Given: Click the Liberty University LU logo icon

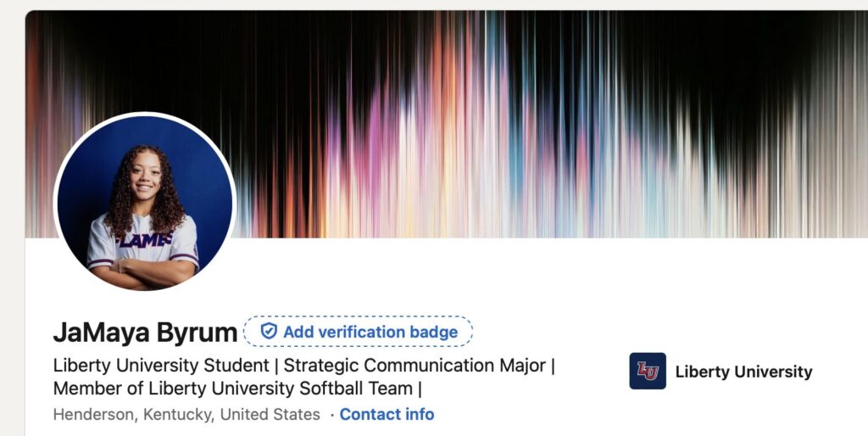Looking at the screenshot, I should (648, 372).
